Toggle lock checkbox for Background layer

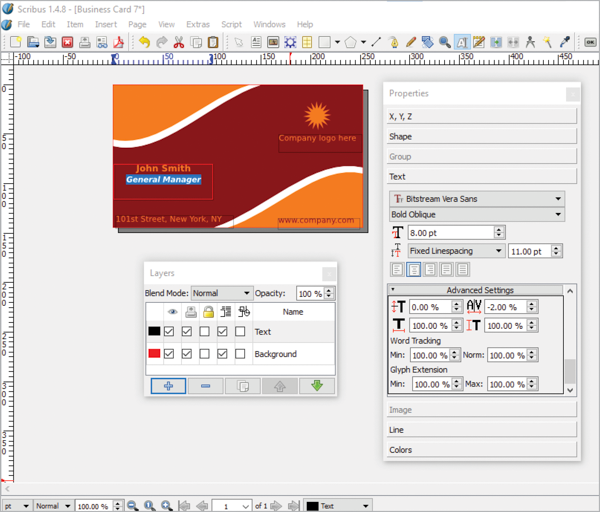pyautogui.click(x=205, y=354)
